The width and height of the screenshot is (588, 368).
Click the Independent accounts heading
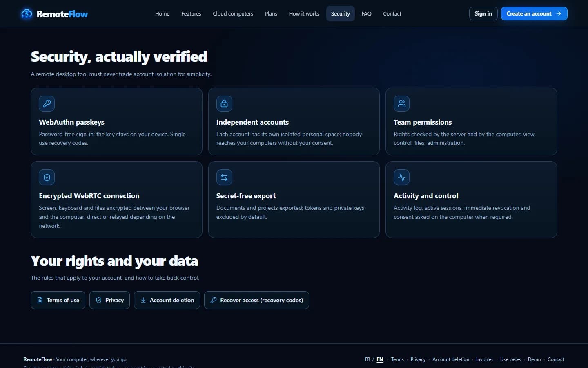[252, 122]
